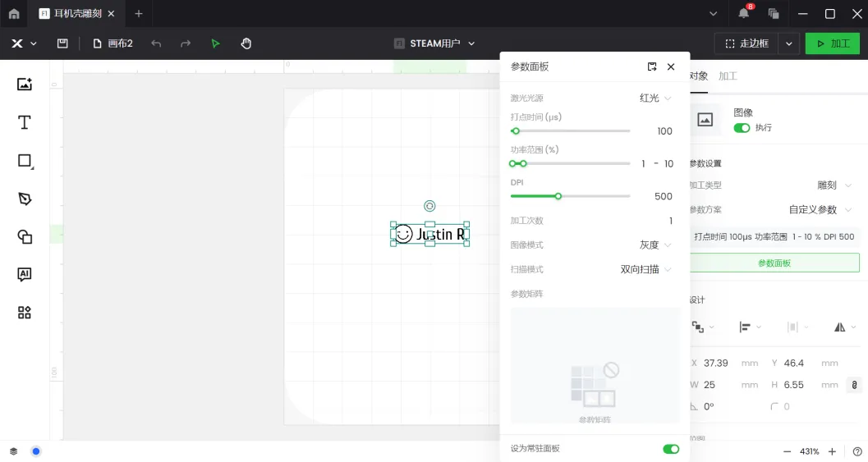Start processing with the 加工 button
Image resolution: width=868 pixels, height=462 pixels.
[x=833, y=43]
